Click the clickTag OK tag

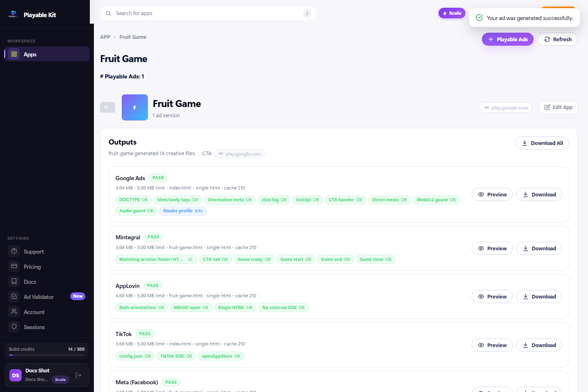tap(274, 200)
